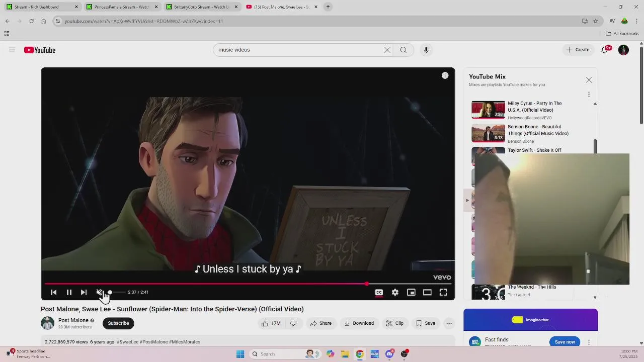
Task: Subscribe to Post Malone channel
Action: point(118,323)
